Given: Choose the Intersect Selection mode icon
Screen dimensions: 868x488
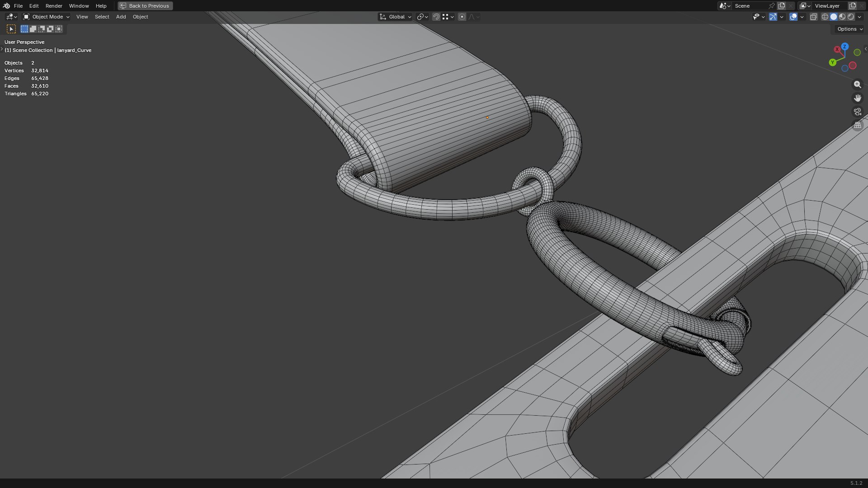Looking at the screenshot, I should click(59, 29).
